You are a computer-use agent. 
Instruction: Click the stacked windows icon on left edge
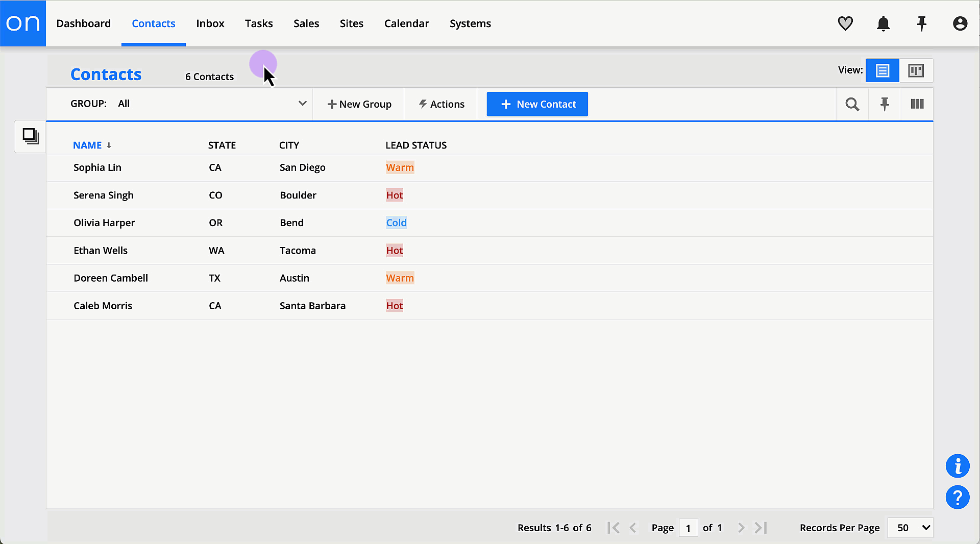coord(31,136)
